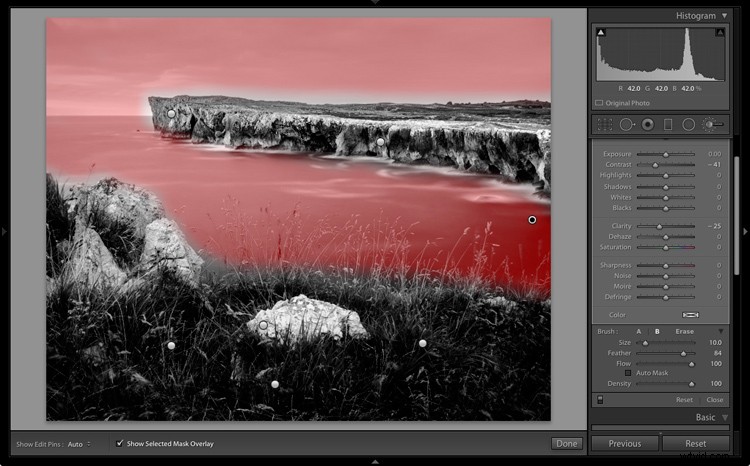
Task: Click the Previous button
Action: tap(625, 444)
